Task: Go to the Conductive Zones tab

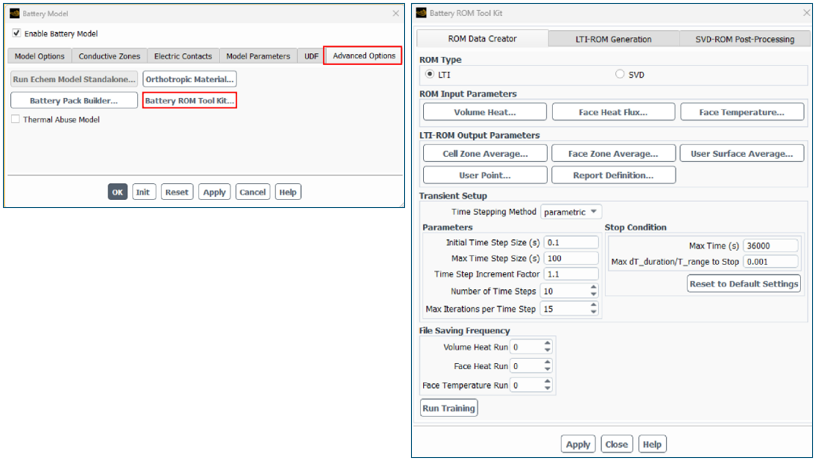Action: pos(110,56)
